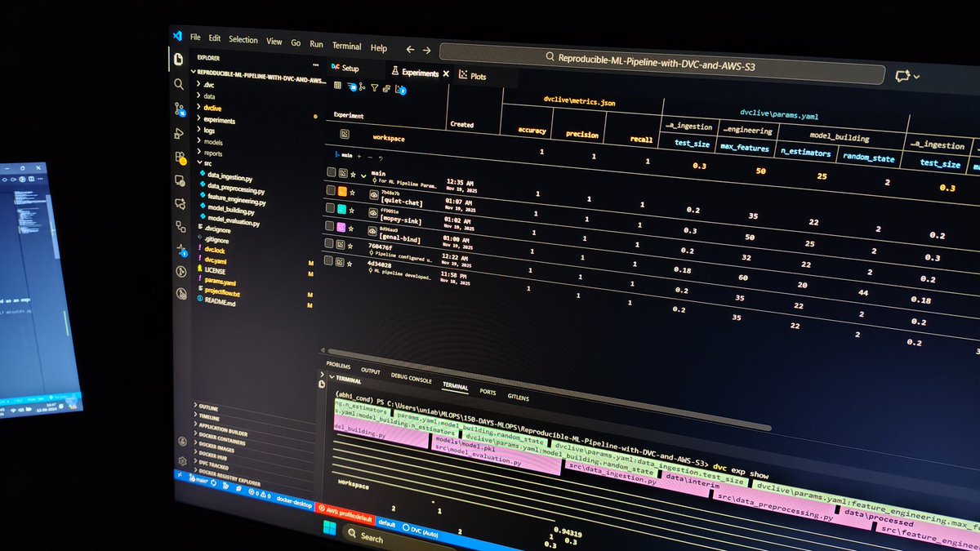Check the checkbox for quiet-chat experiment

coord(330,190)
